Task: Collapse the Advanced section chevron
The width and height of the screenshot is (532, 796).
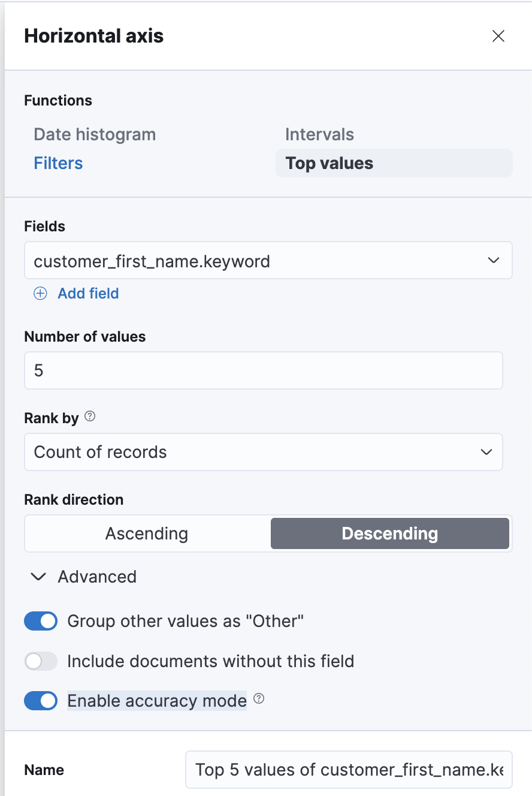Action: [x=38, y=577]
